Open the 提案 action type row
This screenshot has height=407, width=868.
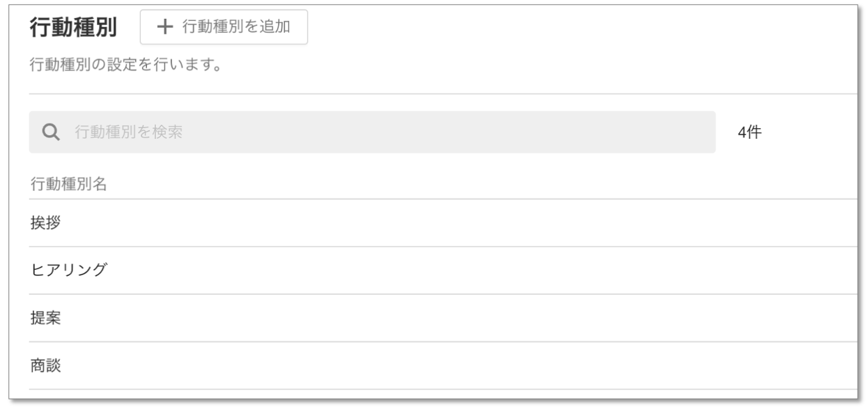coord(443,318)
